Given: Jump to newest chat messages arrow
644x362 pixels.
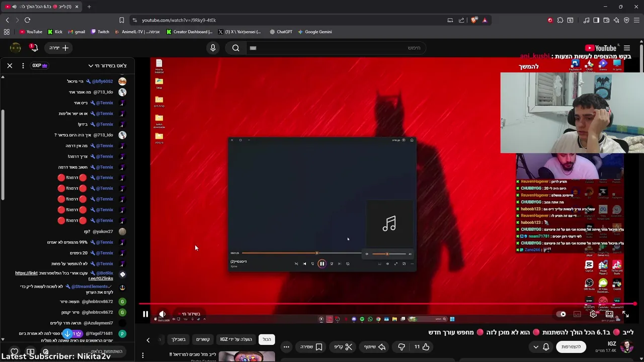Looking at the screenshot, I should [x=67, y=333].
